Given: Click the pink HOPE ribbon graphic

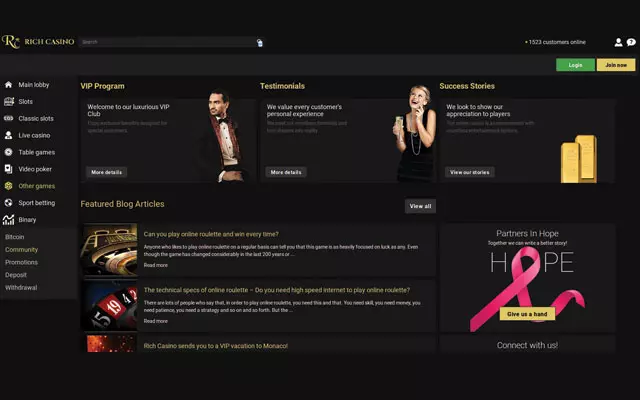Looking at the screenshot, I should 528,288.
